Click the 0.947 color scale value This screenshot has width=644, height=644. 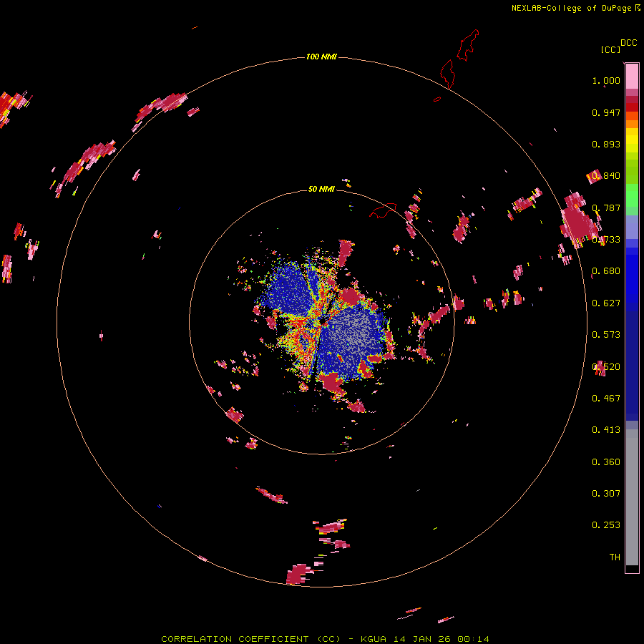coord(606,112)
